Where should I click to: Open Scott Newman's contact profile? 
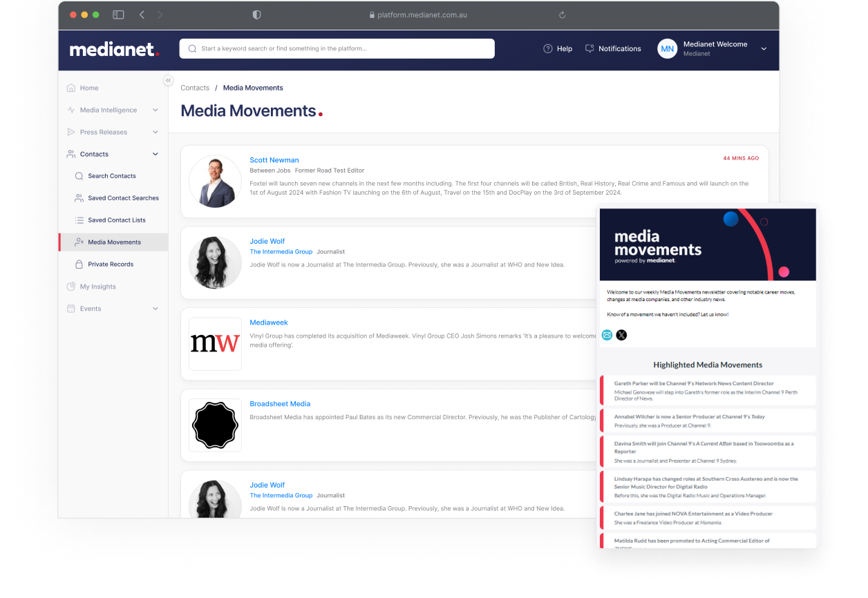click(x=274, y=160)
